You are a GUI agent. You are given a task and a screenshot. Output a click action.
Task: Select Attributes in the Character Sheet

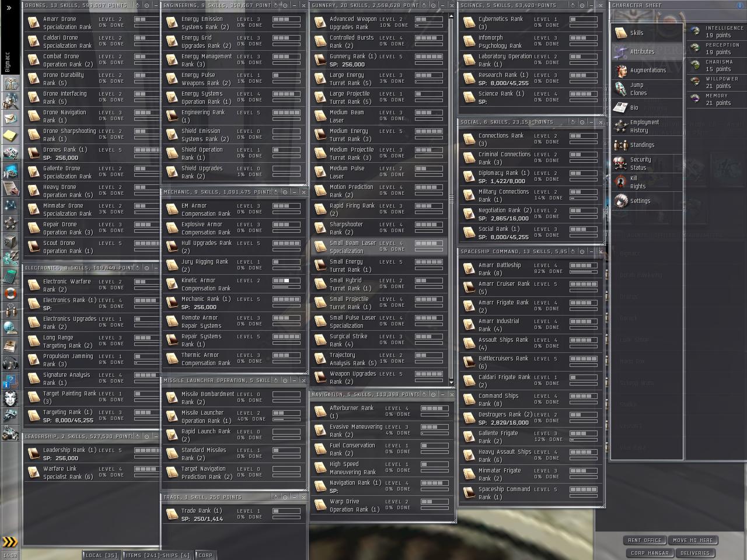647,51
